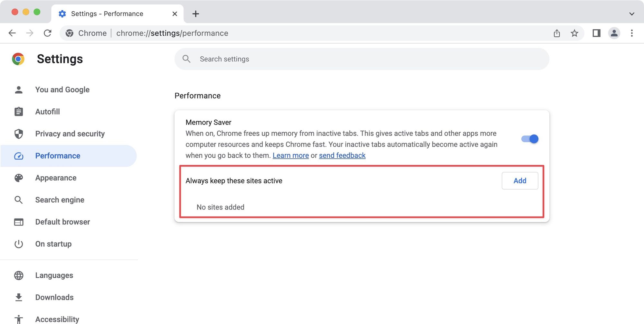Viewport: 644px width, 324px height.
Task: Click the address bar URL
Action: pyautogui.click(x=172, y=33)
